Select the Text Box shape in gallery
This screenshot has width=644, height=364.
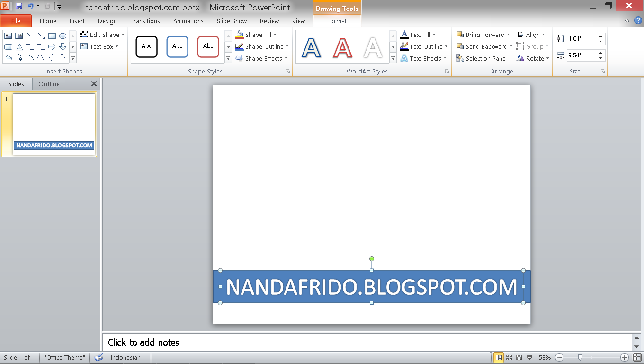pyautogui.click(x=8, y=36)
